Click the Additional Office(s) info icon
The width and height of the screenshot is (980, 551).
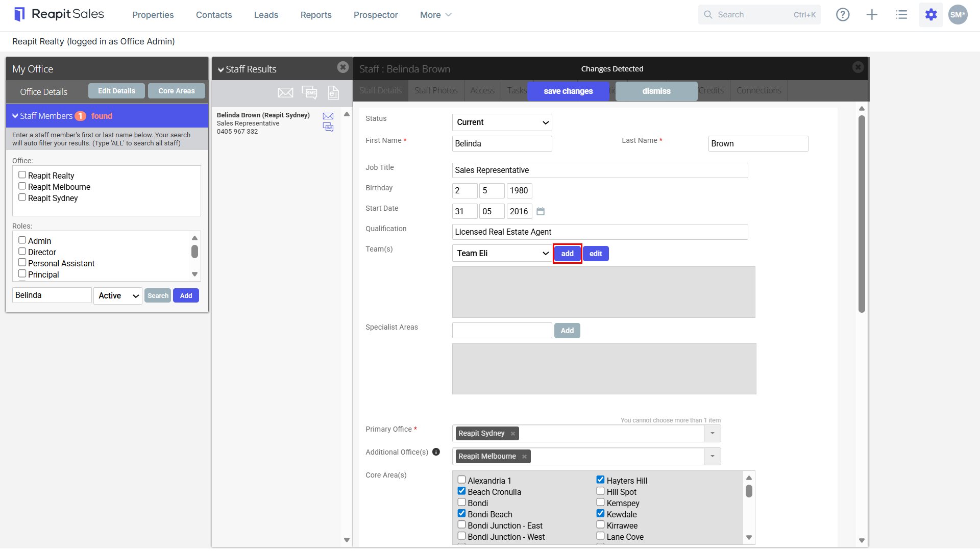pyautogui.click(x=436, y=452)
